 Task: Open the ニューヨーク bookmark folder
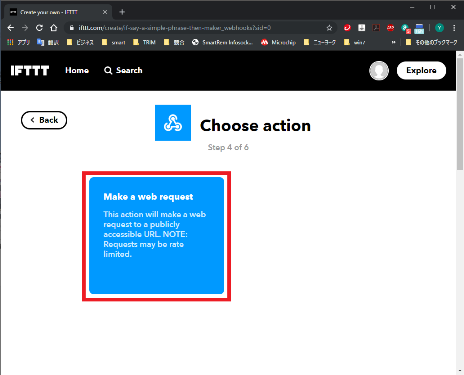click(320, 42)
